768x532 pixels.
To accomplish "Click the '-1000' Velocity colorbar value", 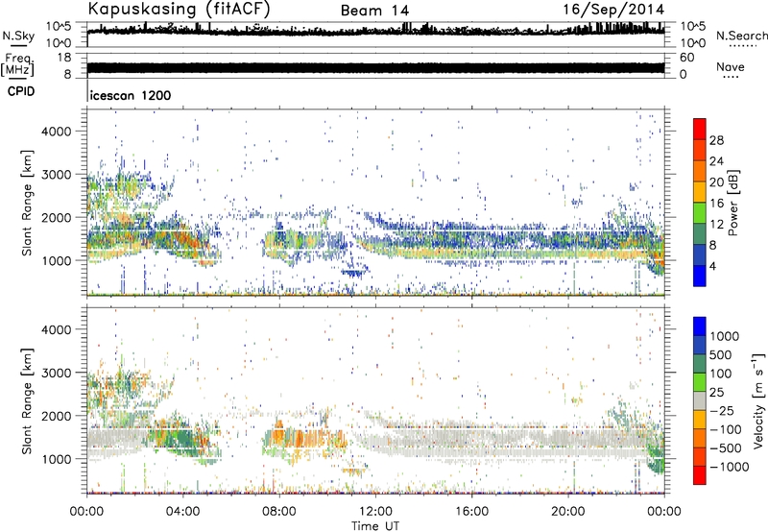I will coord(730,467).
